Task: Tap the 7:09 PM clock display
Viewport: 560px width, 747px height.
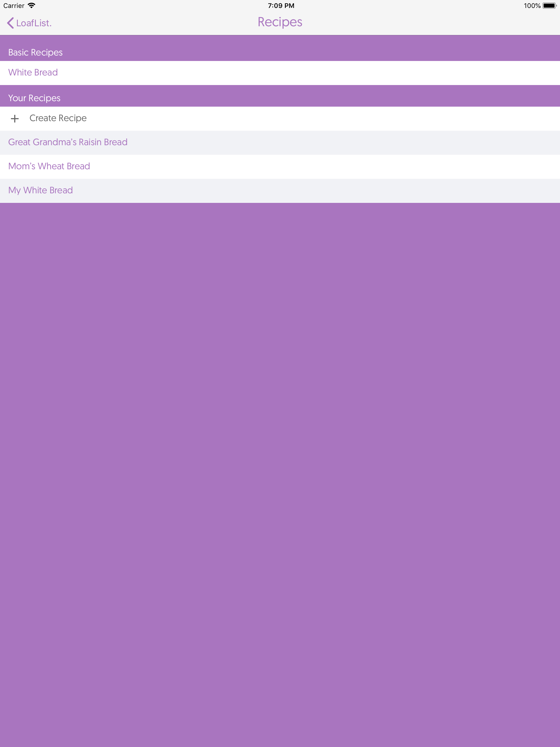Action: tap(281, 5)
